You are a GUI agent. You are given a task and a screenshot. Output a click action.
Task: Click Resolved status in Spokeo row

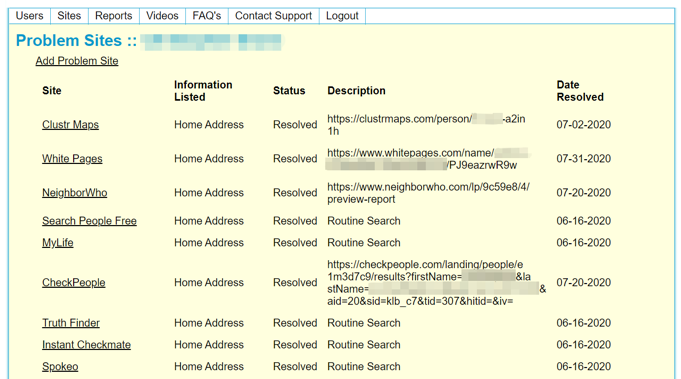[295, 366]
